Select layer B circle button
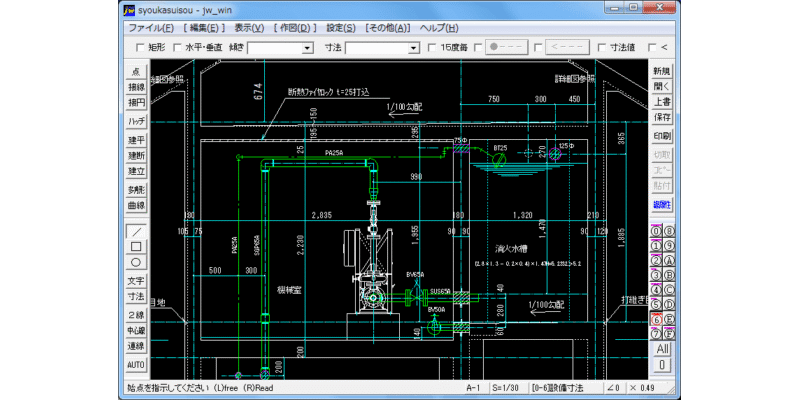 tap(669, 276)
